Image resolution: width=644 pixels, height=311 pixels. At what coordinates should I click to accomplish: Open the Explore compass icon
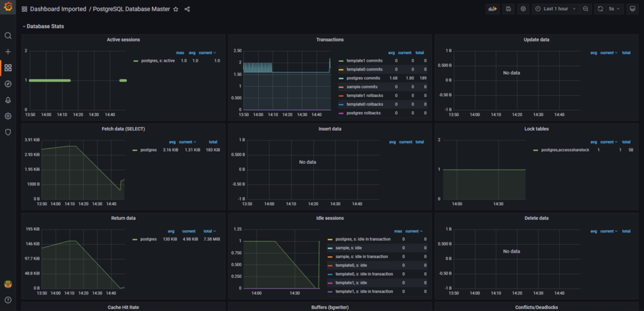pos(8,84)
